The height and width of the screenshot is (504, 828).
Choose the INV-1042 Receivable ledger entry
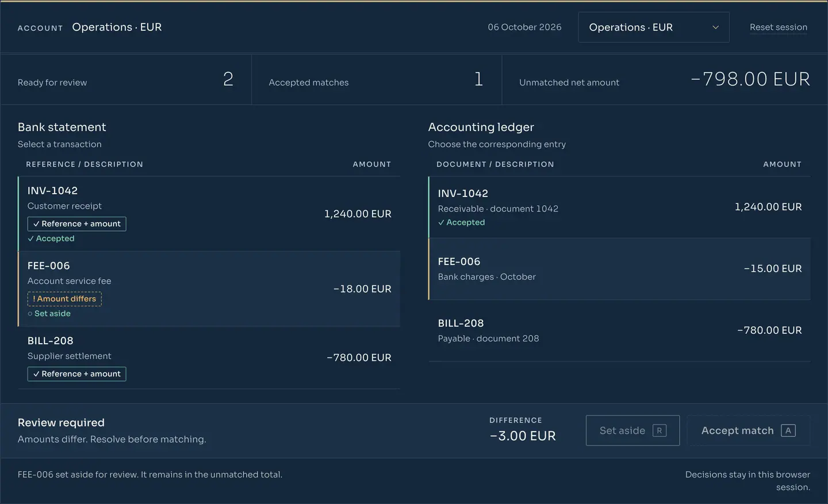[x=619, y=207]
